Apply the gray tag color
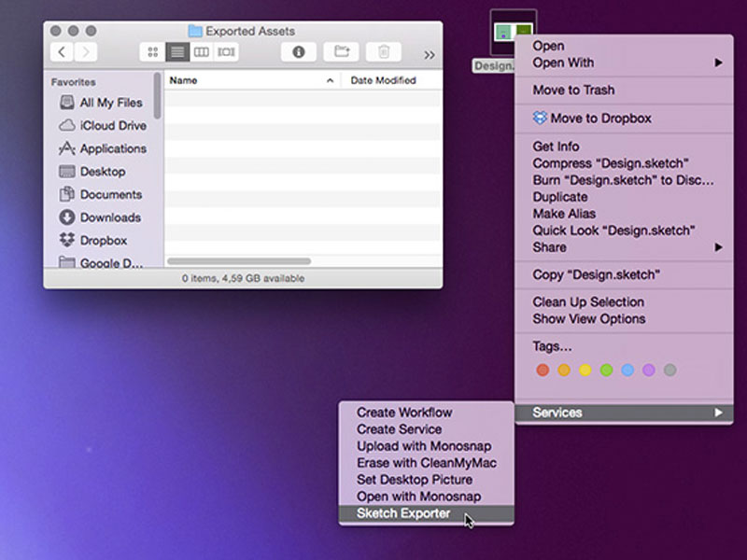Screen dimensions: 747x560 coord(669,370)
